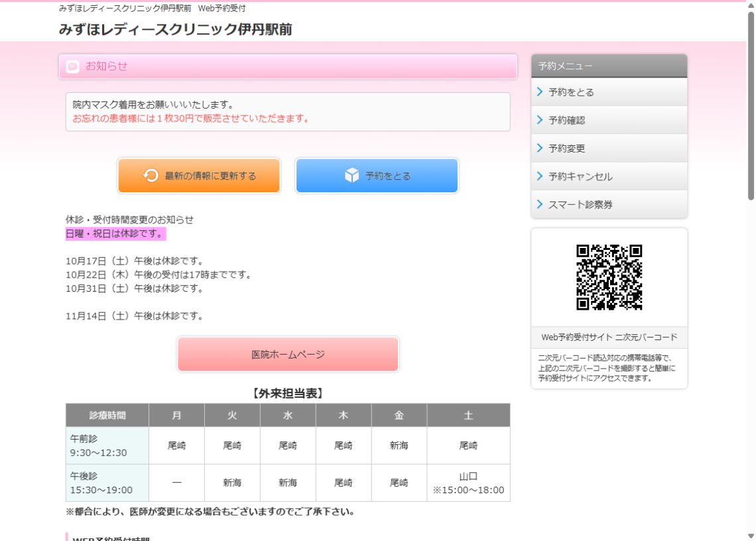Click the 10月31日（土）午後は休診です line

[135, 288]
